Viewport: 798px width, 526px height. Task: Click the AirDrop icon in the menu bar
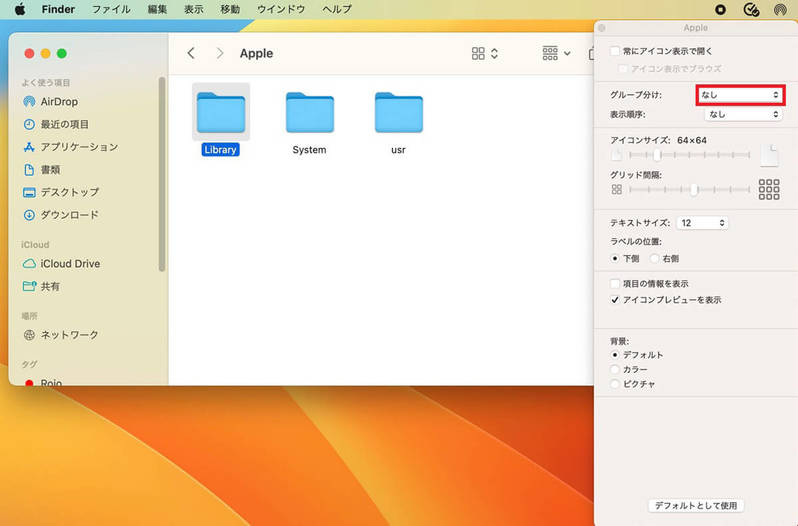pyautogui.click(x=780, y=9)
